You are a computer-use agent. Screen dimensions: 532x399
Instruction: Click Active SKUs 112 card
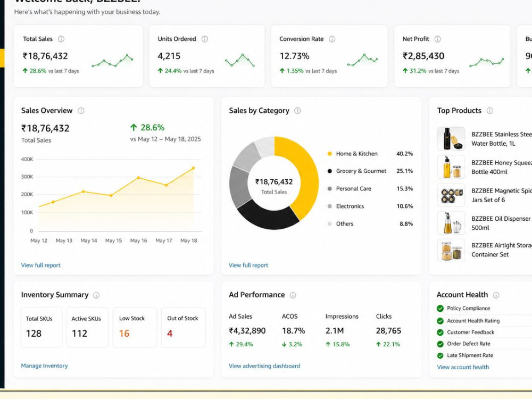click(87, 327)
